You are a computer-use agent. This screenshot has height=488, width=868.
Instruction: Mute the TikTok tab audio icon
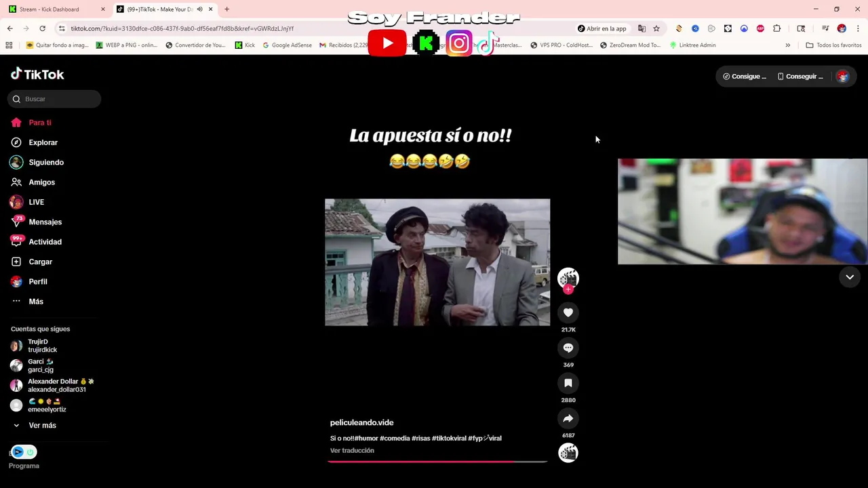(199, 9)
